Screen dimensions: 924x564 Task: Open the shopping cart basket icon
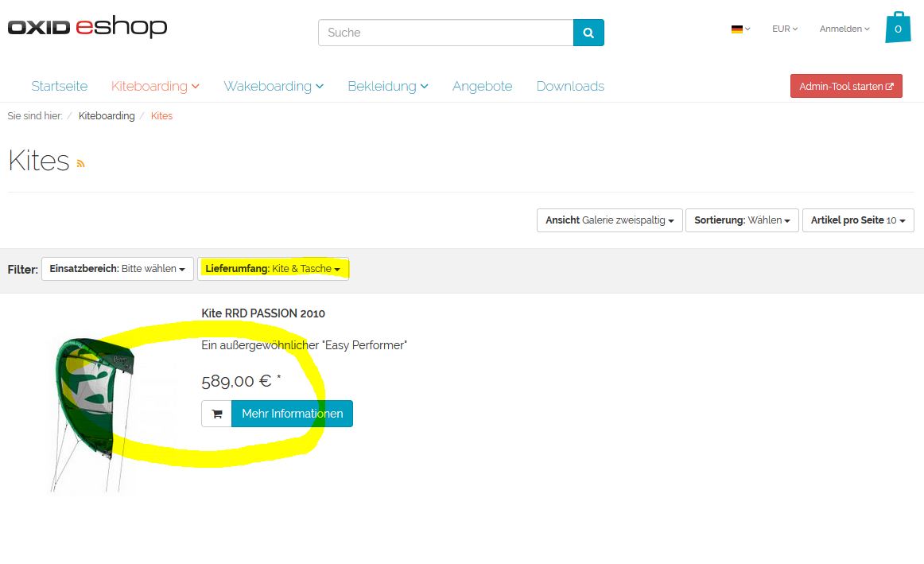[x=898, y=29]
